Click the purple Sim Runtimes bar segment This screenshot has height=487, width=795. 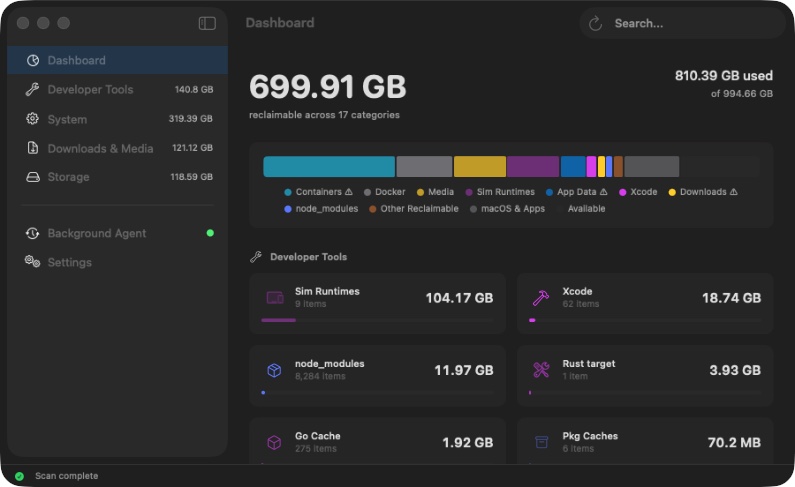(533, 167)
